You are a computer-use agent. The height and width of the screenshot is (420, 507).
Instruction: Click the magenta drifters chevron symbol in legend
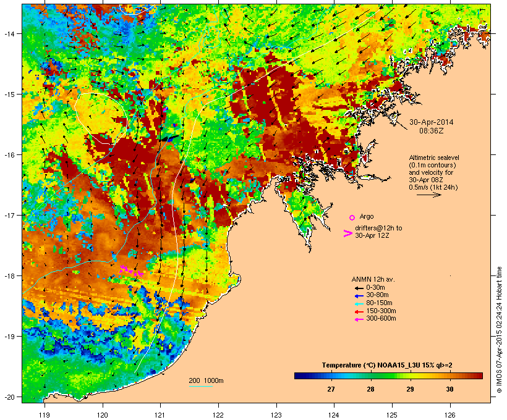point(347,233)
